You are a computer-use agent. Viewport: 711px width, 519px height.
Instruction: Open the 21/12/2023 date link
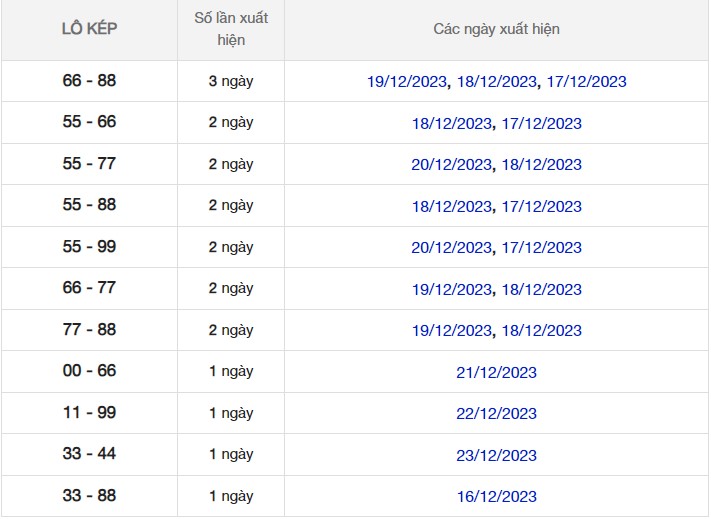tap(496, 372)
